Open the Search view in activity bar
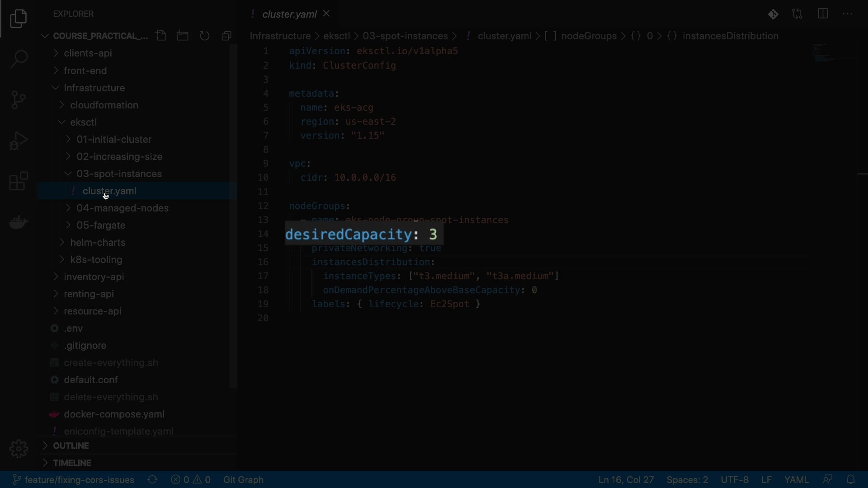This screenshot has width=868, height=488. 19,59
